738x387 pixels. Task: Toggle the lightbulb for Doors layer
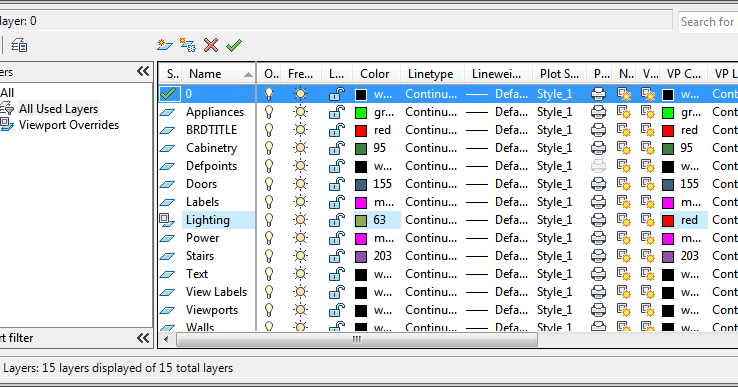[x=269, y=184]
